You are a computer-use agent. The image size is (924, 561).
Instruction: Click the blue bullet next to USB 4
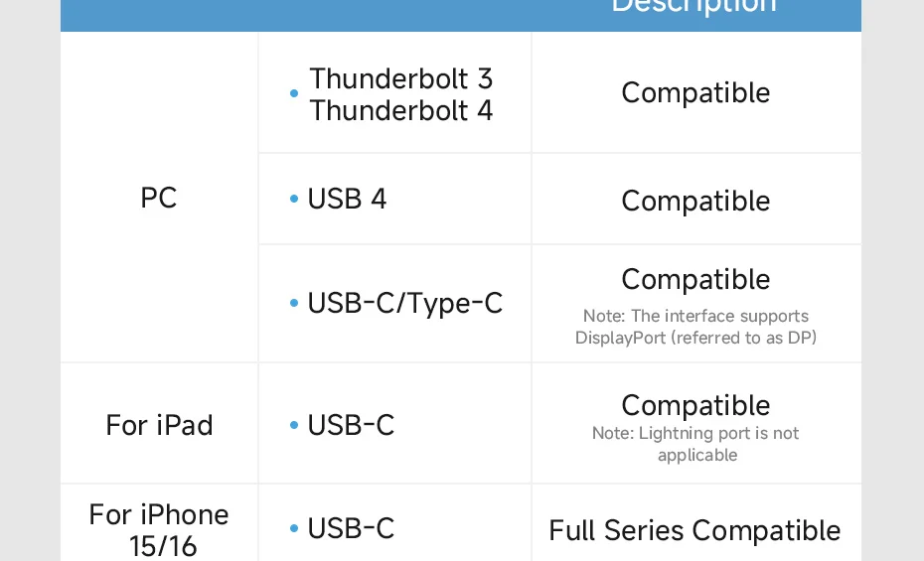(294, 200)
